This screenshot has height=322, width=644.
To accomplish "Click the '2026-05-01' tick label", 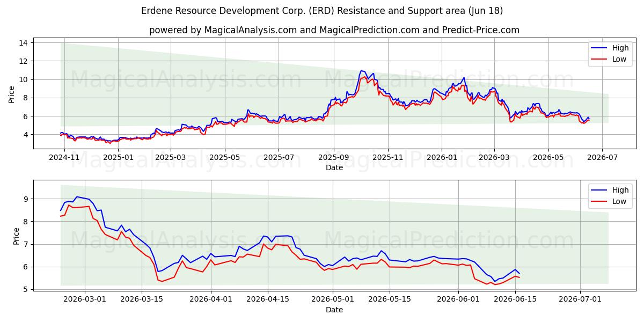I will 332,299.
